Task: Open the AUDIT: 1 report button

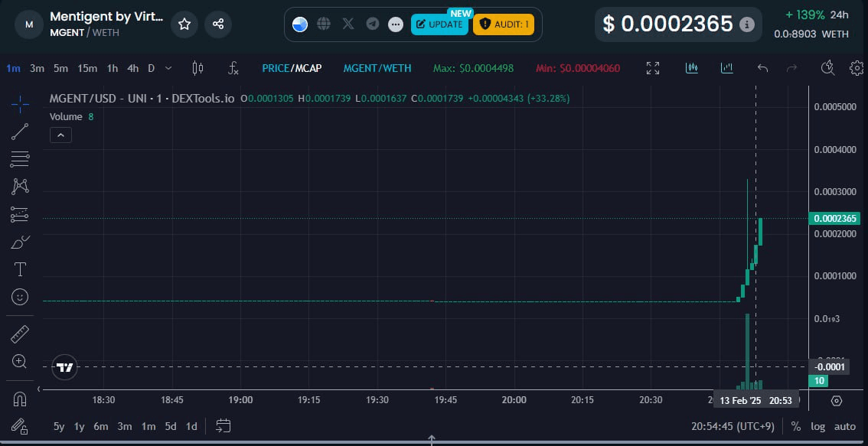Action: point(503,24)
